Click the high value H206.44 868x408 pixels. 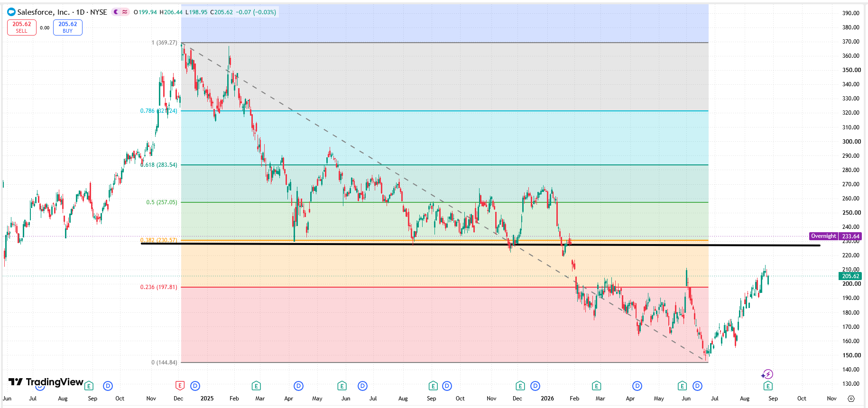point(171,12)
